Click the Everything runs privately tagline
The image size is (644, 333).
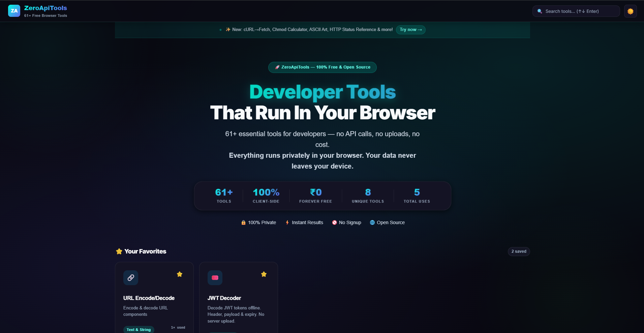tap(323, 161)
